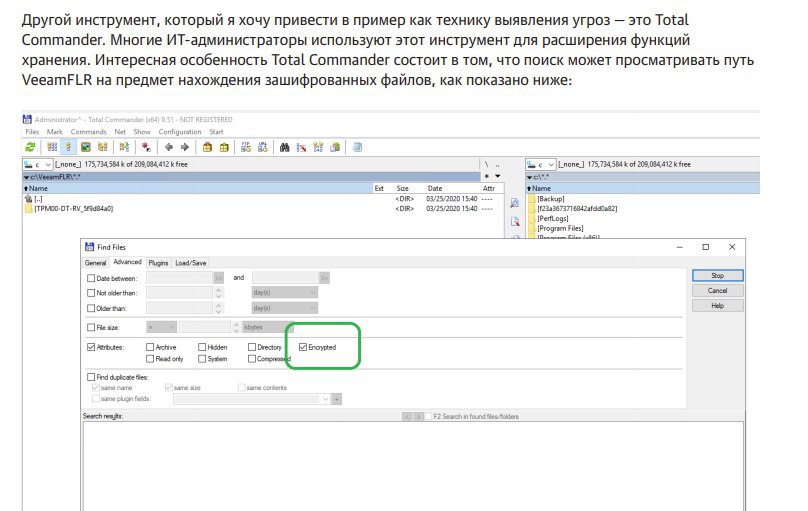Expand the c:\VeeamFLR\*.* path arrow

tap(26, 177)
